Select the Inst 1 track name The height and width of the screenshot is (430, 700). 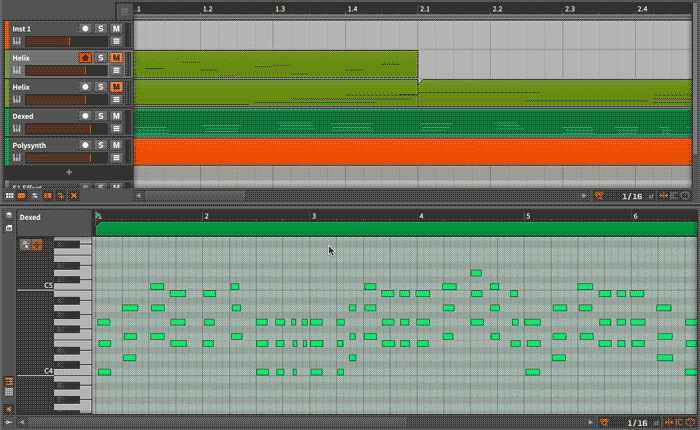[x=21, y=29]
